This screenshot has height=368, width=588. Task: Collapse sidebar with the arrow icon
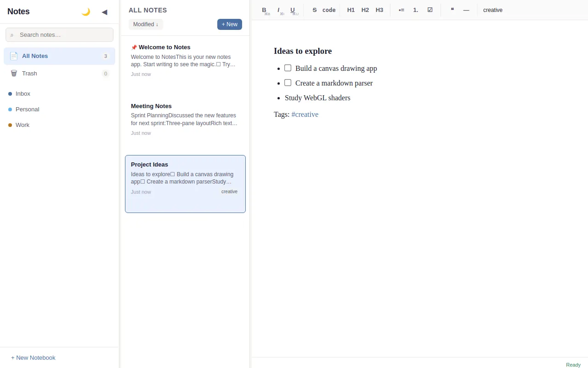(x=104, y=12)
